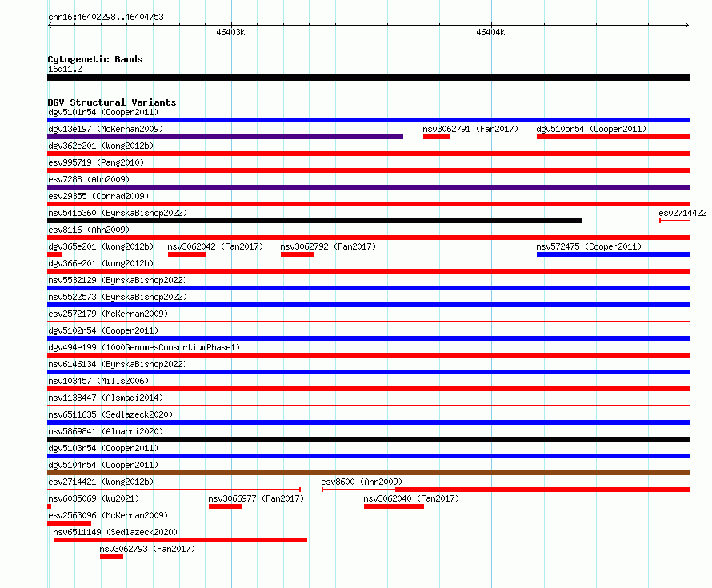This screenshot has width=712, height=588.
Task: Click the black bar under nsv5415360
Action: [x=314, y=221]
